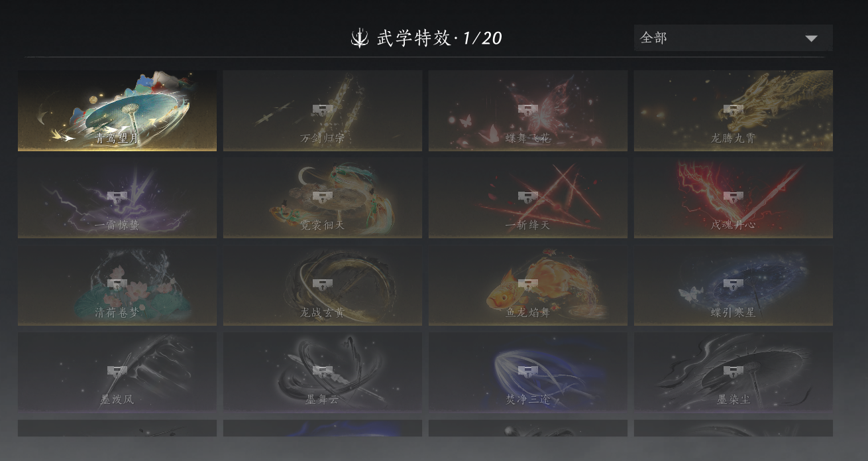
Task: Select the 蝶引寒星 effect card
Action: pyautogui.click(x=733, y=286)
